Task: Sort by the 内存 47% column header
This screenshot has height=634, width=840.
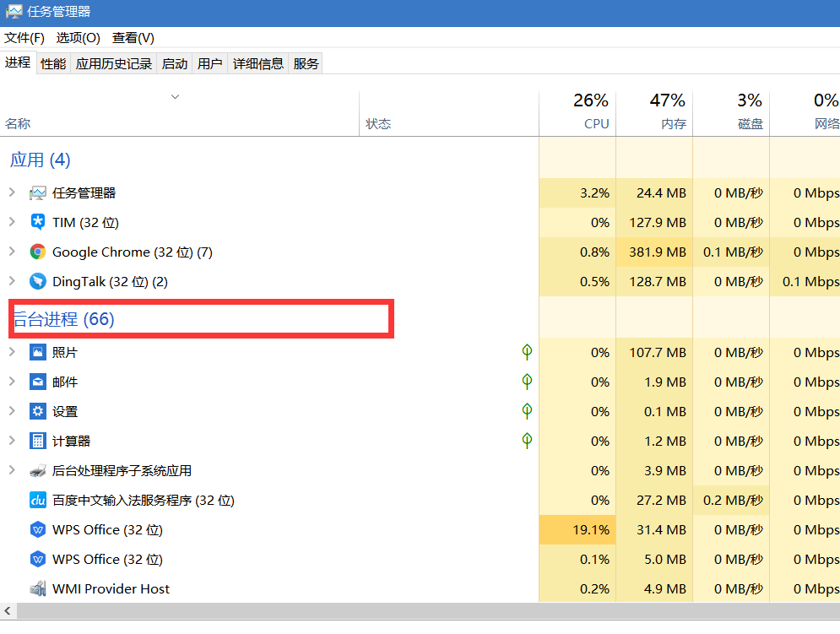Action: [x=654, y=114]
